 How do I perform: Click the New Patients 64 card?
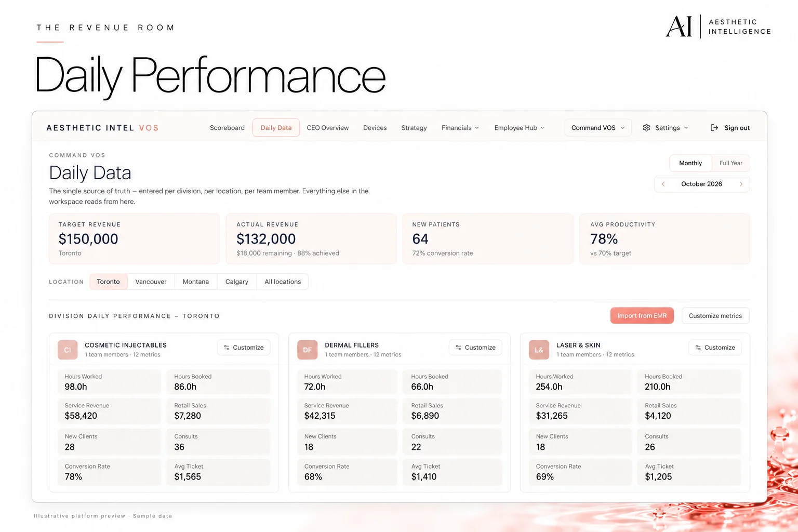[x=488, y=239]
